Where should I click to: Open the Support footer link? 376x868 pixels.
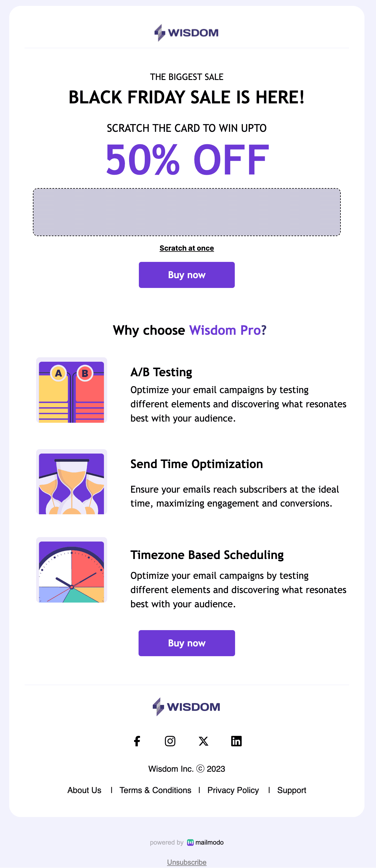(292, 790)
